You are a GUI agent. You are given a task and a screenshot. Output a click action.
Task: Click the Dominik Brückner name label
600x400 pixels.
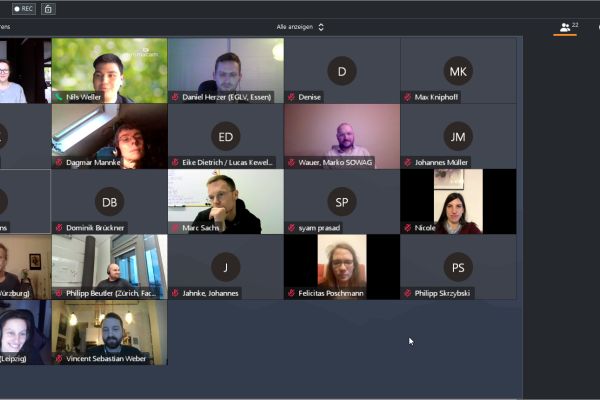click(x=99, y=228)
